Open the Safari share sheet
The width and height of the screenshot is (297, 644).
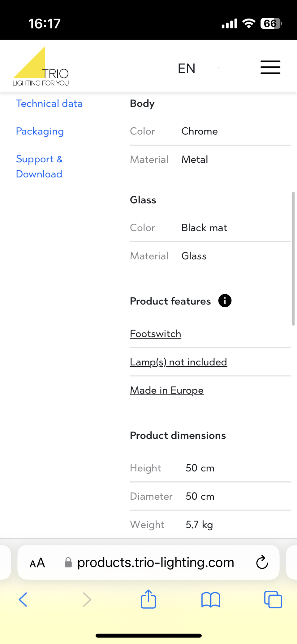tap(148, 599)
